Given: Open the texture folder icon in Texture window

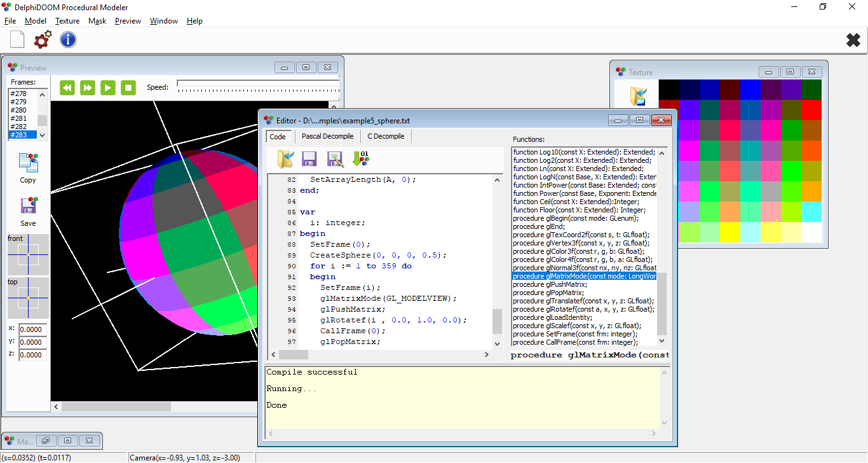Looking at the screenshot, I should (x=637, y=96).
